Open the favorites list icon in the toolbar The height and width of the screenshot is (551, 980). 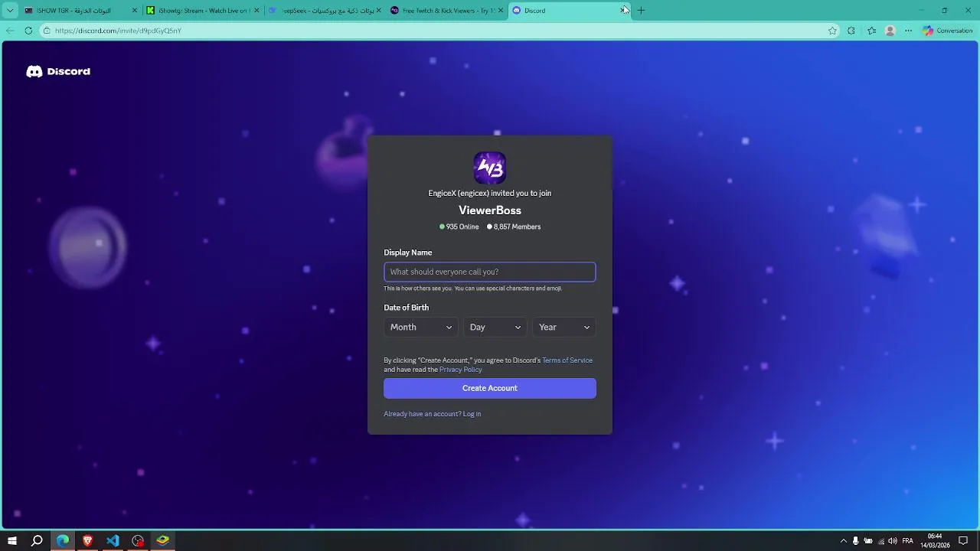tap(871, 31)
